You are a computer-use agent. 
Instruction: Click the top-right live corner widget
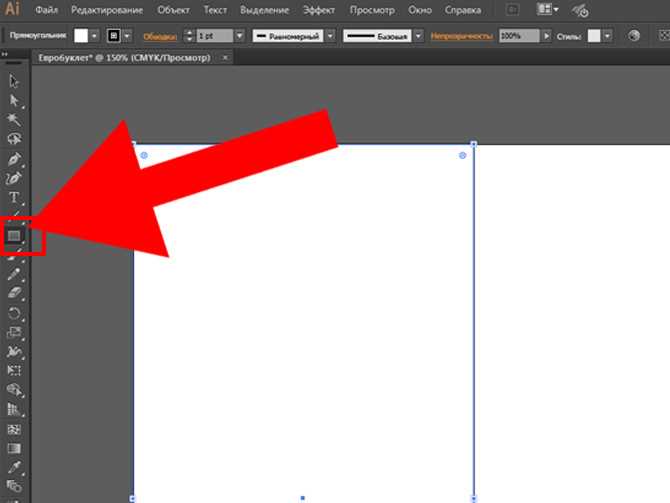(462, 155)
